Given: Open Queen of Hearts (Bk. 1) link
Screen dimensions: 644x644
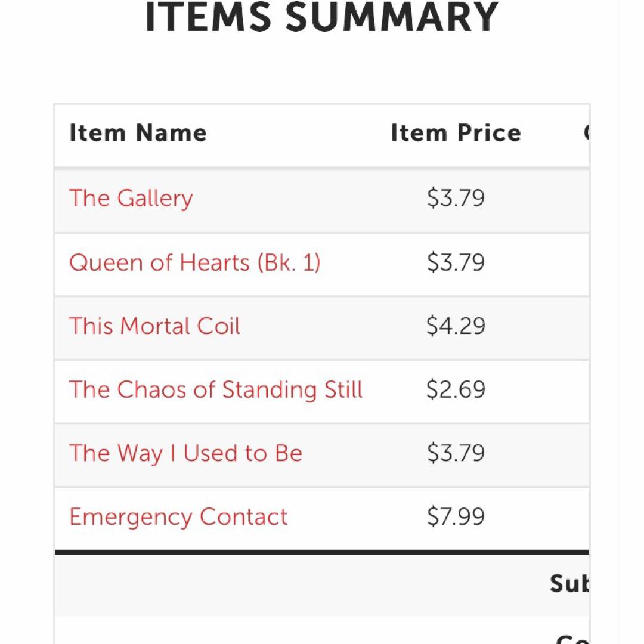Looking at the screenshot, I should click(x=195, y=262).
